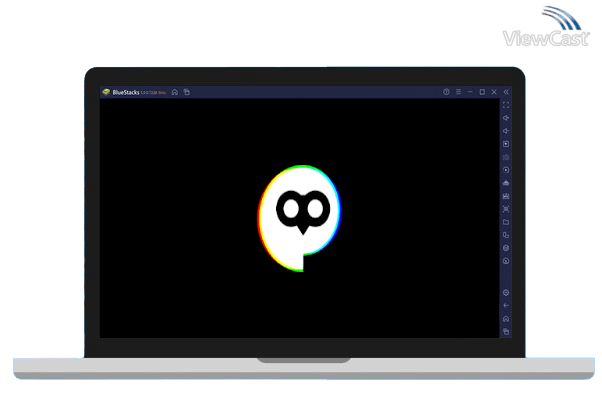
Task: Open recent apps icon at sidebar bottom
Action: 506,331
